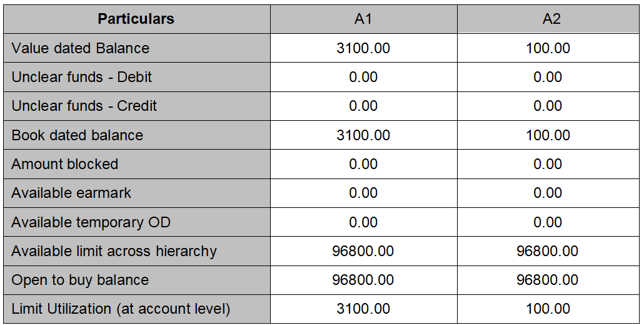The width and height of the screenshot is (644, 325).
Task: Select the Book dated balance label
Action: [x=78, y=135]
